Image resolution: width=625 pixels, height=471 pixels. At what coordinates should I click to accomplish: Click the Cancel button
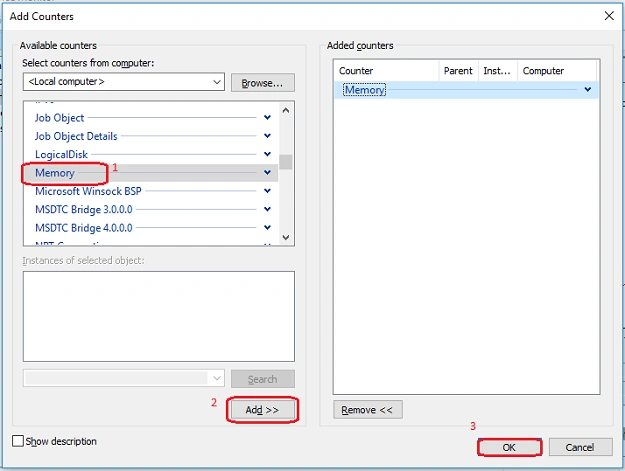click(580, 447)
